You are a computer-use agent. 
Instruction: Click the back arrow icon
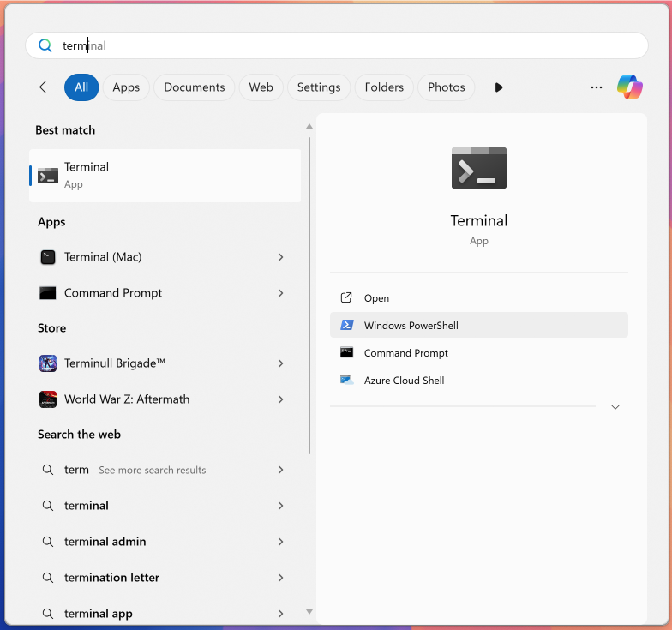click(x=46, y=87)
